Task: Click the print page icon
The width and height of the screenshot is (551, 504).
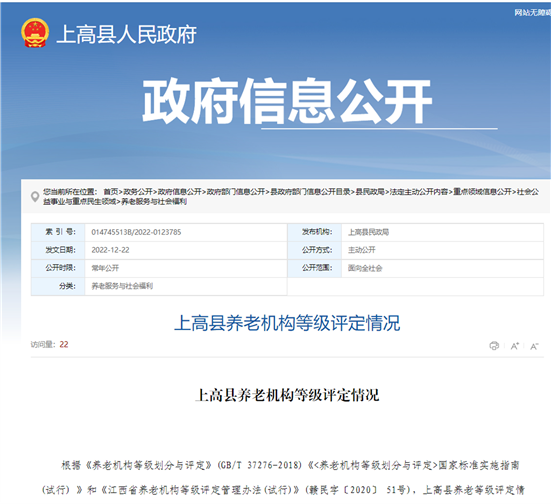Action: 494,346
